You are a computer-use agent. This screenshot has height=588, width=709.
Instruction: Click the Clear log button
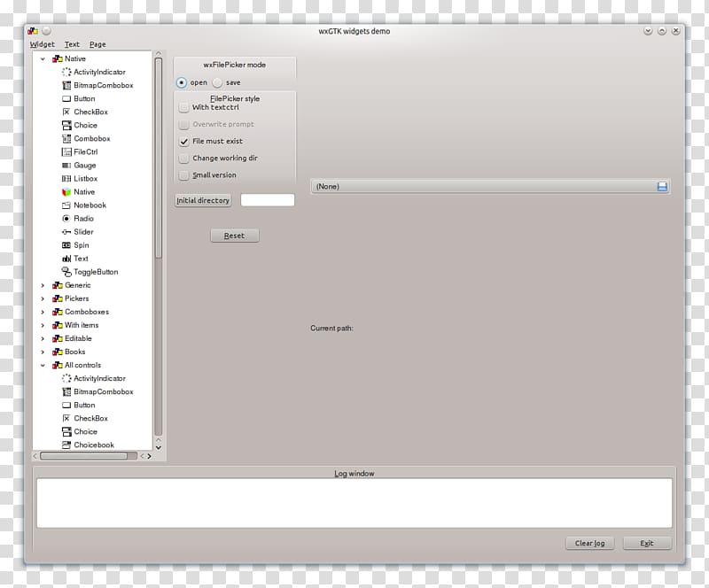coord(589,543)
